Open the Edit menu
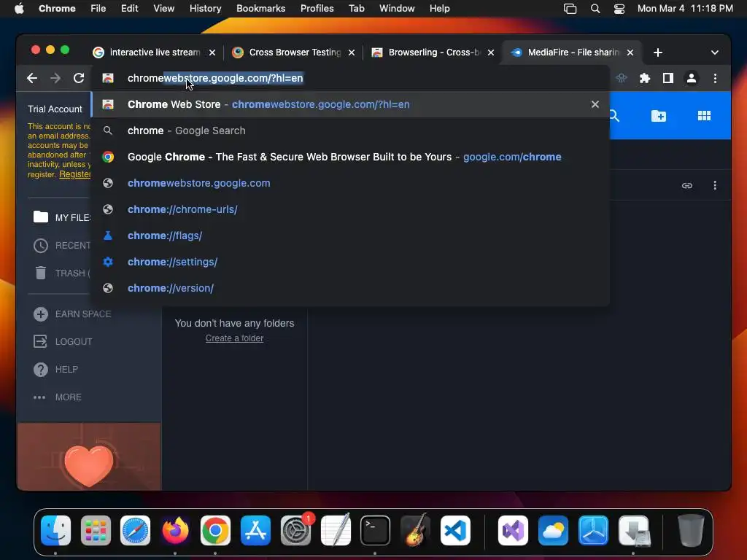 tap(129, 9)
